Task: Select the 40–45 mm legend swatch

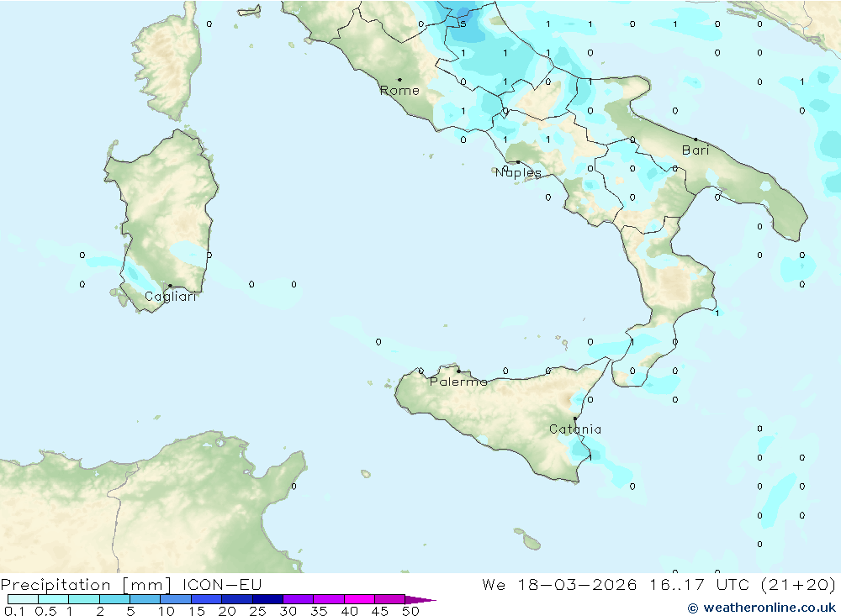Action: [x=359, y=599]
